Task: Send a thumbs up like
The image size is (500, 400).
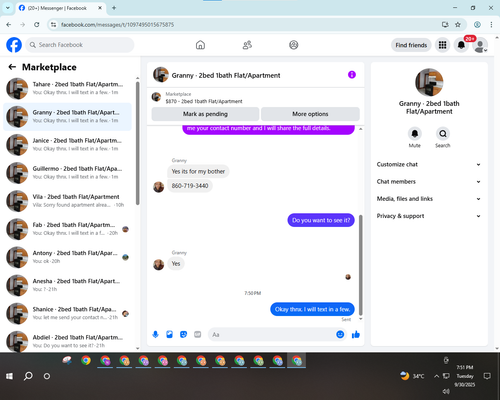Action: point(356,334)
